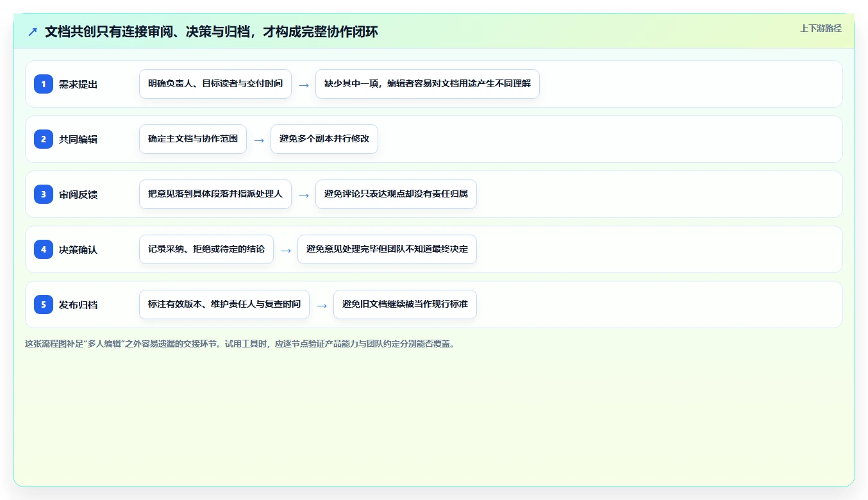Click the step number 5 badge
This screenshot has height=500, width=868.
[x=44, y=304]
